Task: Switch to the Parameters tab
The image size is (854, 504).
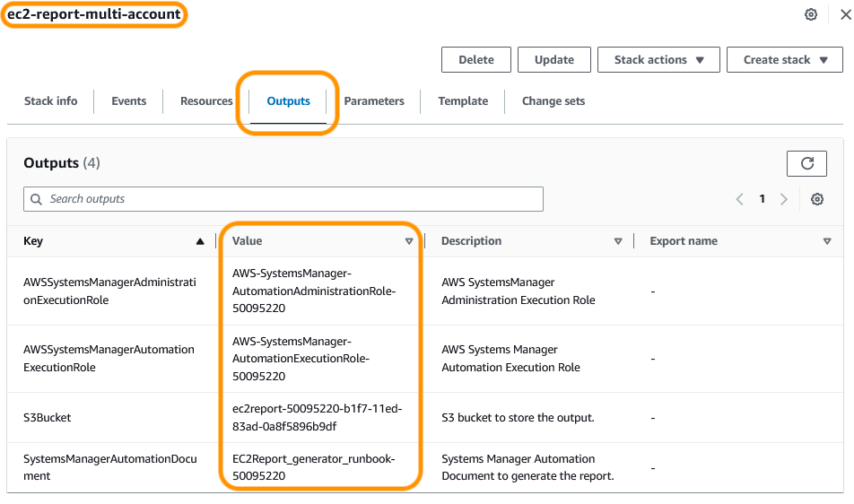Action: click(x=373, y=101)
